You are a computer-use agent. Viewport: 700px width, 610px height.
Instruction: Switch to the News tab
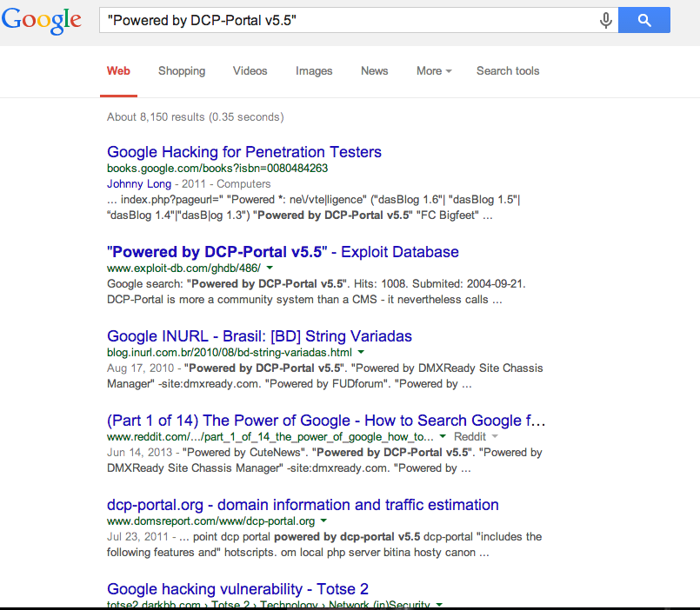click(375, 71)
